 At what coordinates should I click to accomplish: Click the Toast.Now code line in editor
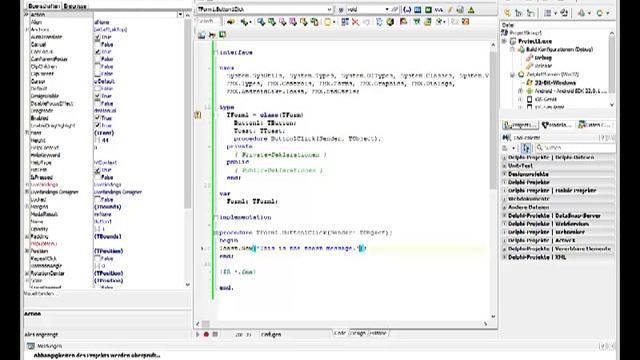pyautogui.click(x=293, y=248)
